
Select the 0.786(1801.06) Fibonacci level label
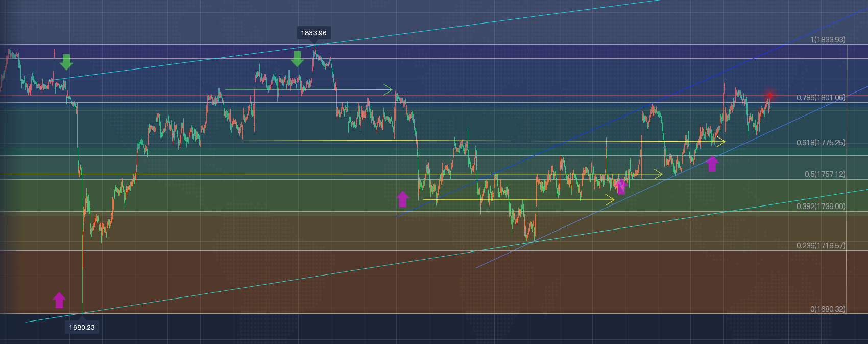tap(821, 97)
